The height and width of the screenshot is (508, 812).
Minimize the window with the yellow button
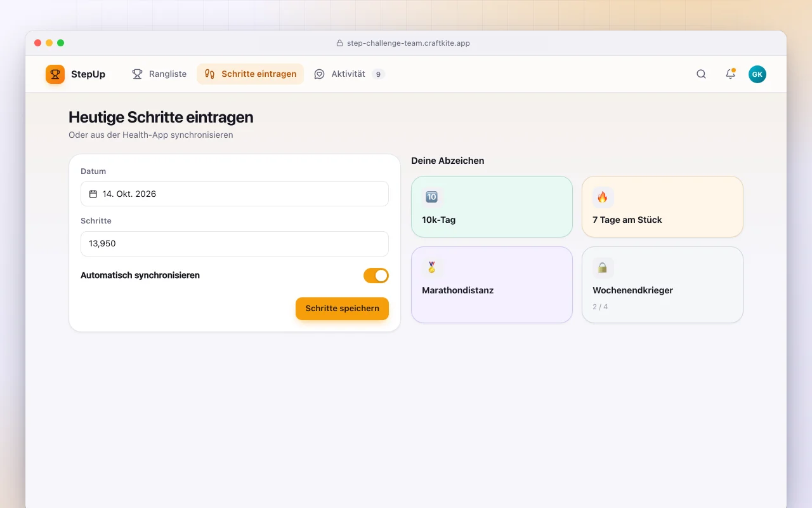(49, 43)
